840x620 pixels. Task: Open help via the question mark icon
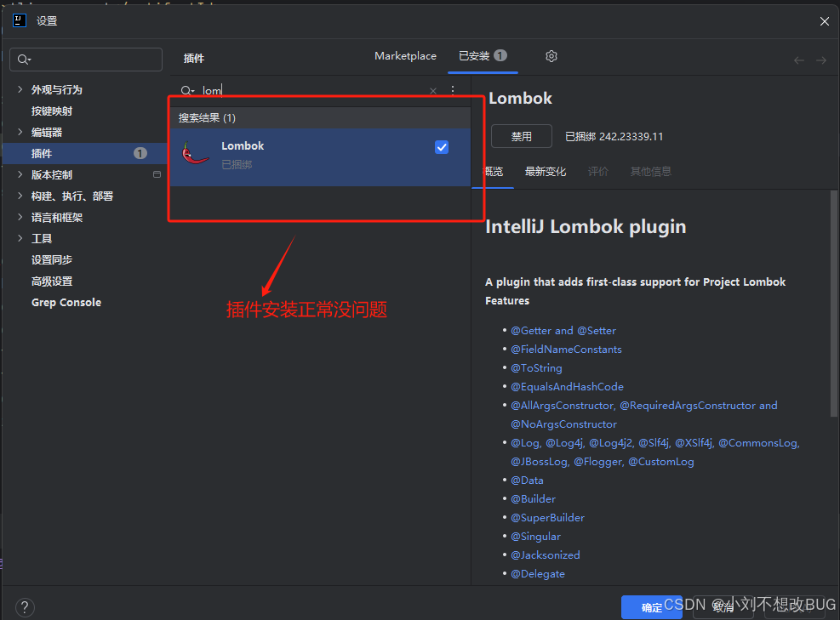24,607
